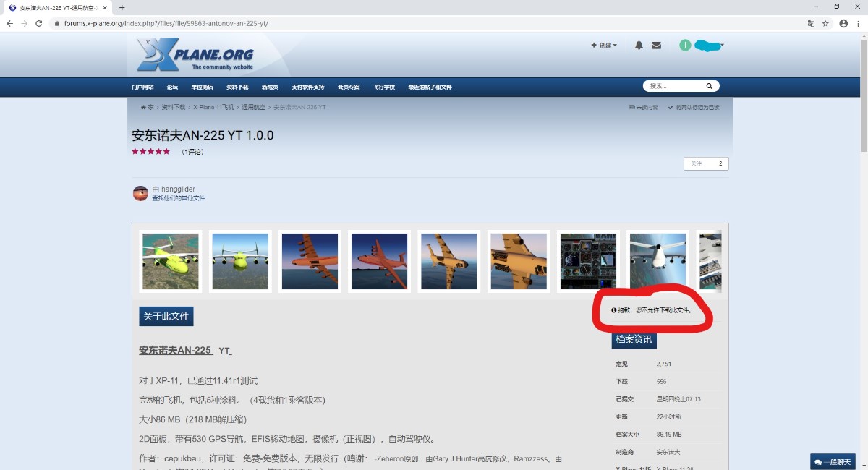The width and height of the screenshot is (868, 470).
Task: Click the 安东诺夫AN-225 underlined heading text
Action: coord(175,351)
